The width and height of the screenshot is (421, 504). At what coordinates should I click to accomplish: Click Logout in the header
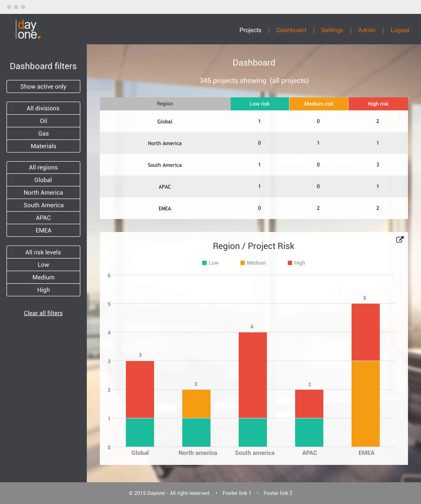coord(400,30)
